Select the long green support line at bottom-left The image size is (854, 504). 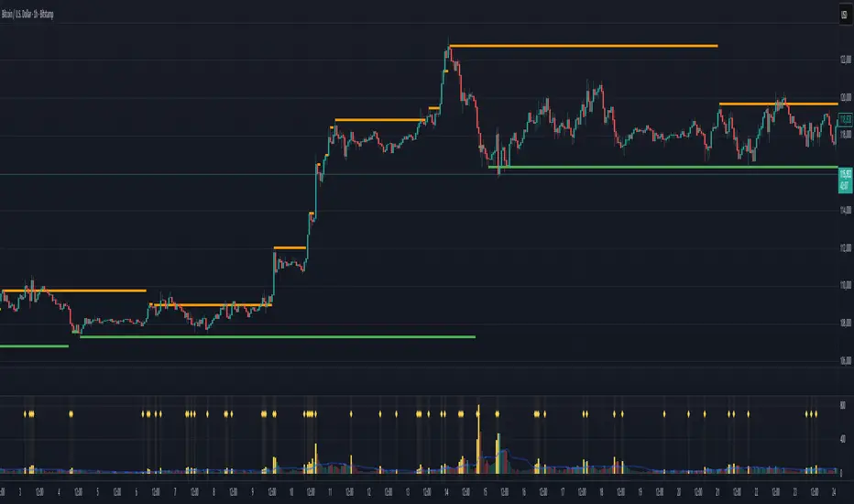[x=278, y=337]
